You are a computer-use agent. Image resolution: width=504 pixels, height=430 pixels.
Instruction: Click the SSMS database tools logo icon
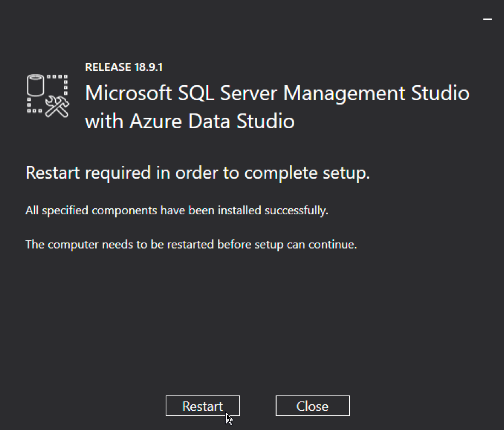click(48, 96)
